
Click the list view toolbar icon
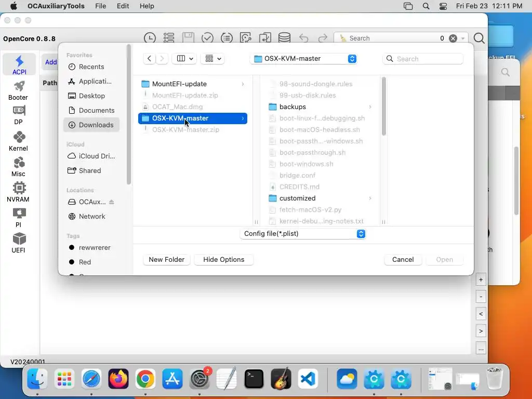pos(169,38)
